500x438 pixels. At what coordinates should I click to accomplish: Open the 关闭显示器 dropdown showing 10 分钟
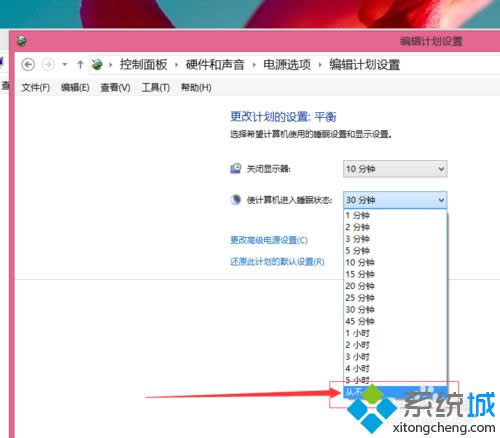395,169
